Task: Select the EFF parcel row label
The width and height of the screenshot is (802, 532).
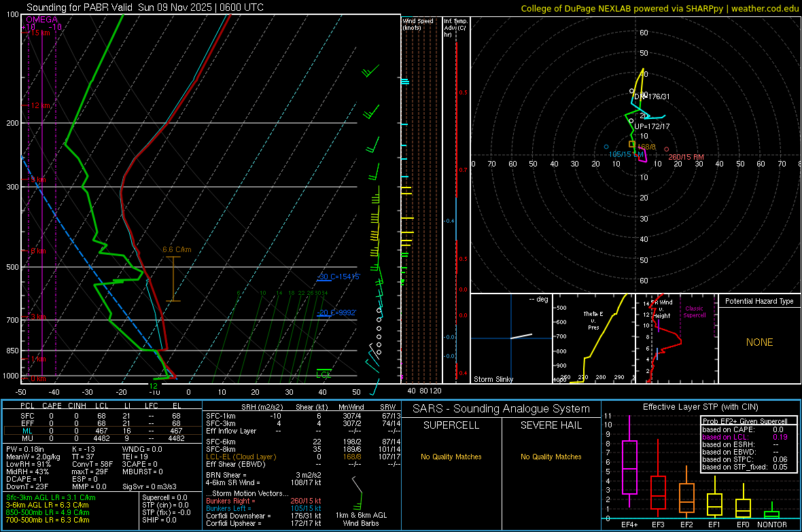Action: pyautogui.click(x=27, y=423)
